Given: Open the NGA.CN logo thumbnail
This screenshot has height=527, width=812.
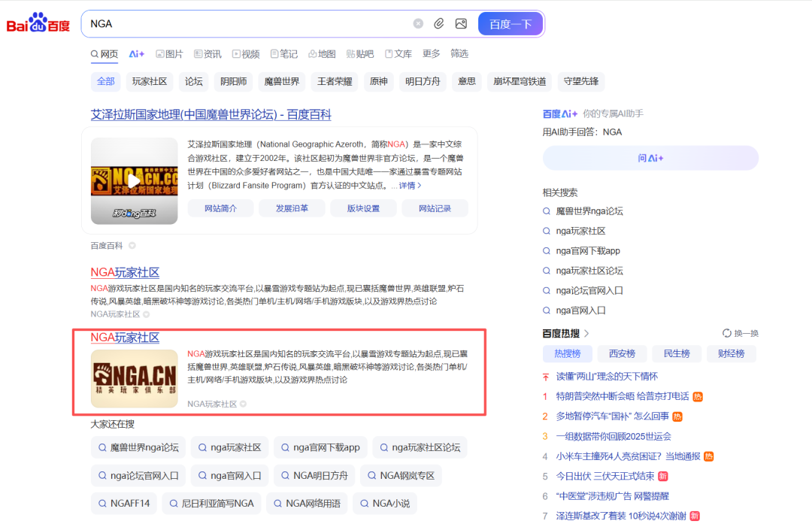Looking at the screenshot, I should click(x=134, y=378).
